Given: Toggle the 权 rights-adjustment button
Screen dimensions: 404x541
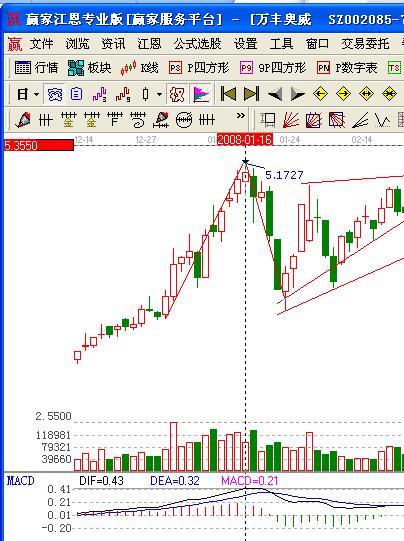Looking at the screenshot, I should coord(177,94).
